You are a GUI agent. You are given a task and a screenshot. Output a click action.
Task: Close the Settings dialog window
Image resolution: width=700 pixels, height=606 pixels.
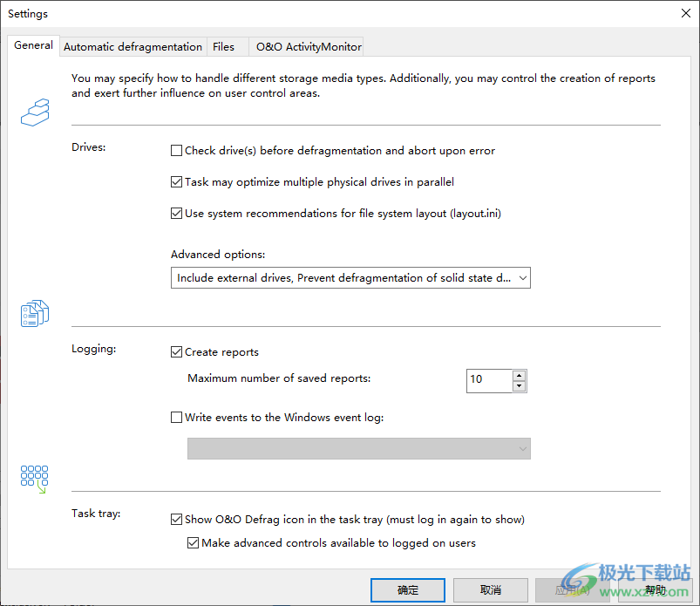(x=685, y=13)
